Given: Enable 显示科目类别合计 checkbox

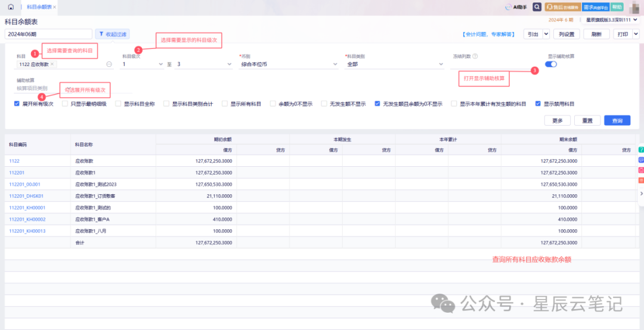Looking at the screenshot, I should click(166, 104).
